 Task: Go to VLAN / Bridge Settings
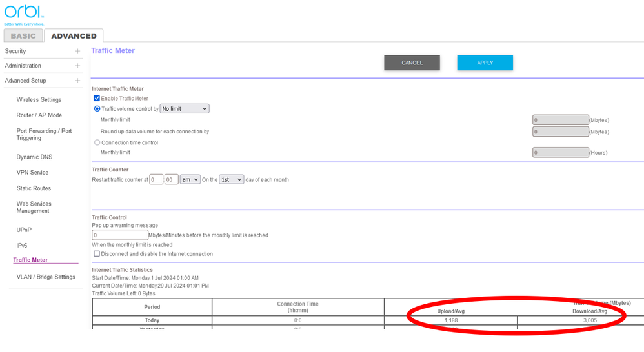point(46,277)
